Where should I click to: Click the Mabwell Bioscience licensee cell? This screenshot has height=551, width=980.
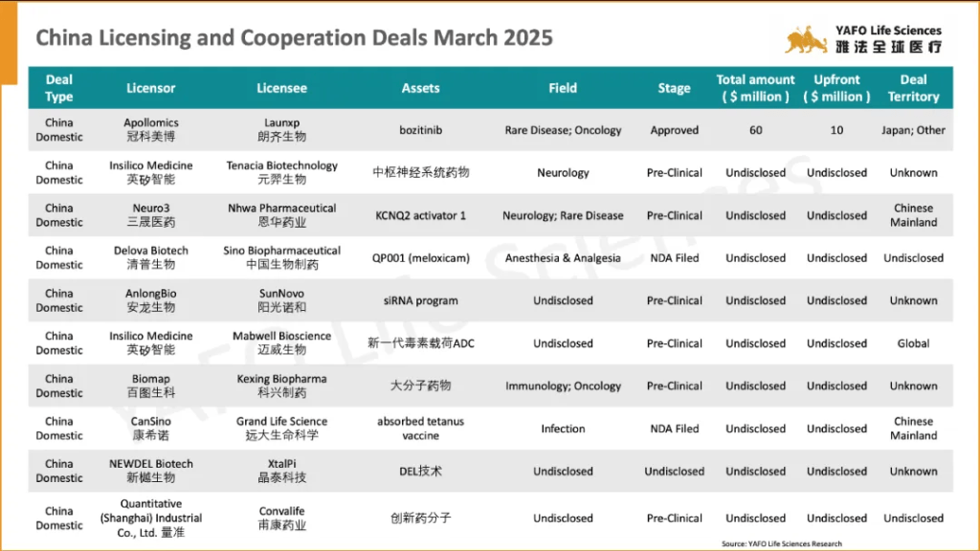click(x=281, y=343)
